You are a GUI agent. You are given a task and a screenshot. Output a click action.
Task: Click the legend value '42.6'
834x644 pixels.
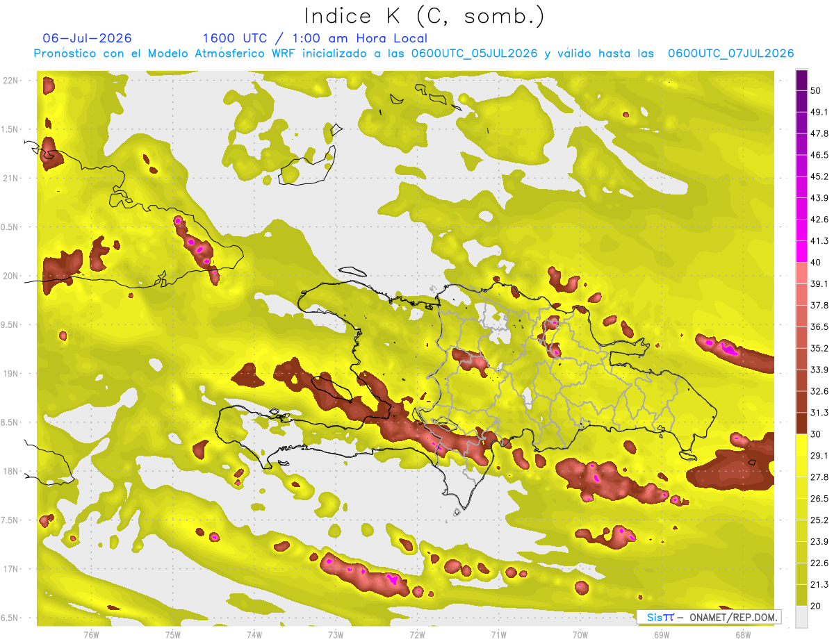click(x=819, y=220)
